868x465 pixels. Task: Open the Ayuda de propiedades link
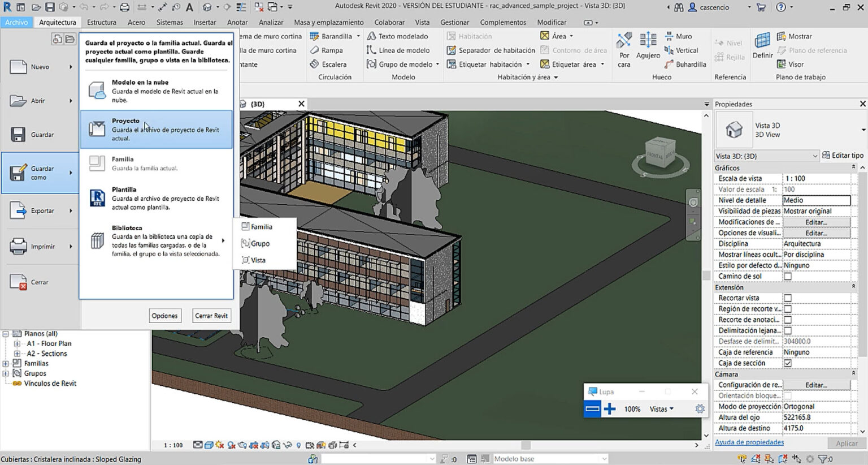coord(749,442)
